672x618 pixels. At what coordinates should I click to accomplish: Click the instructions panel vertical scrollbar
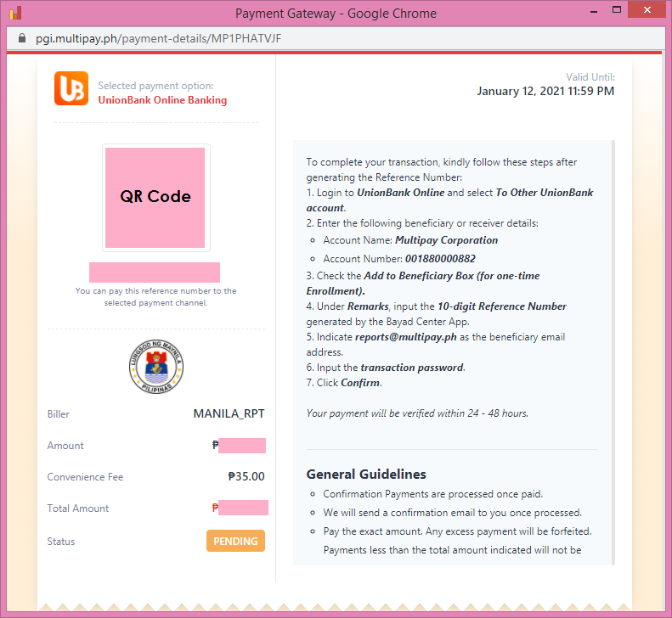(x=613, y=352)
